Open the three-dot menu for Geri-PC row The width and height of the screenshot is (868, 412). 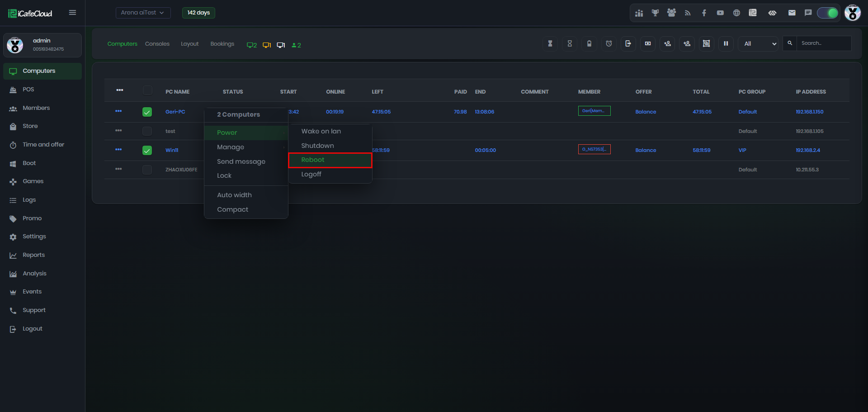(118, 111)
